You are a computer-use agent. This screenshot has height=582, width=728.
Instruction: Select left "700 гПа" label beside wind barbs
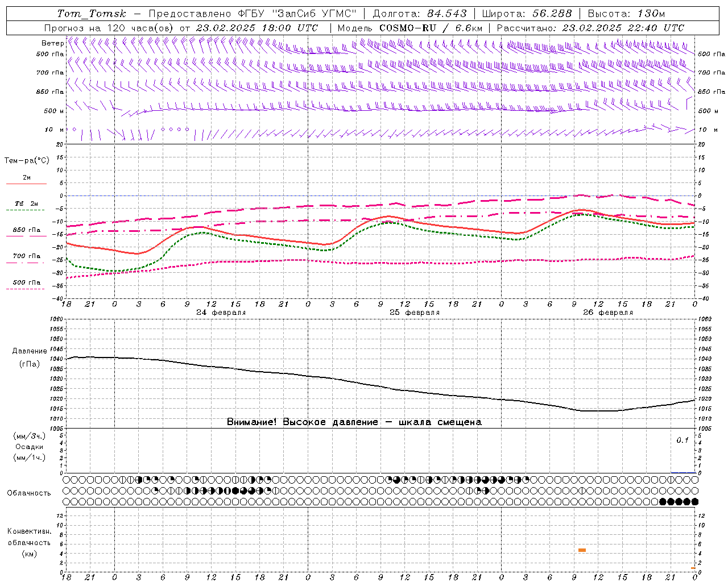coord(50,73)
